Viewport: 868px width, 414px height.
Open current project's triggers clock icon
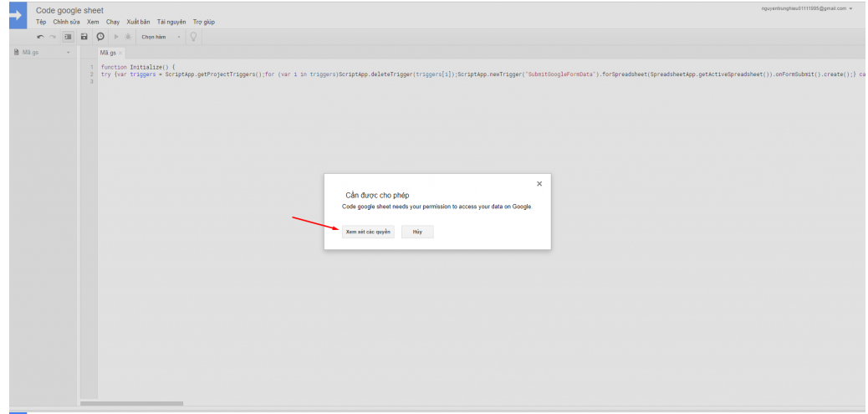point(100,37)
